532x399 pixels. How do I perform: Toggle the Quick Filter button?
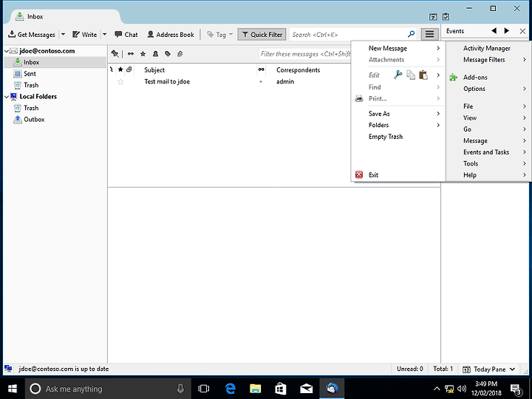point(262,34)
